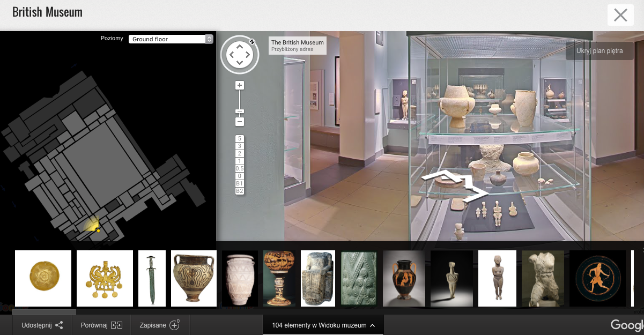Viewport: 644px width, 335px height.
Task: Open the marble torso sculpture thumbnail
Action: (x=543, y=278)
